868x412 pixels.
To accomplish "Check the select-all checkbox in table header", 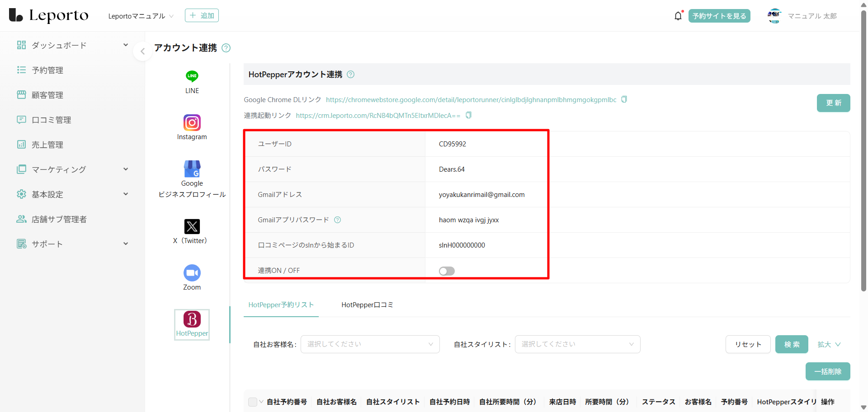I will coord(253,402).
